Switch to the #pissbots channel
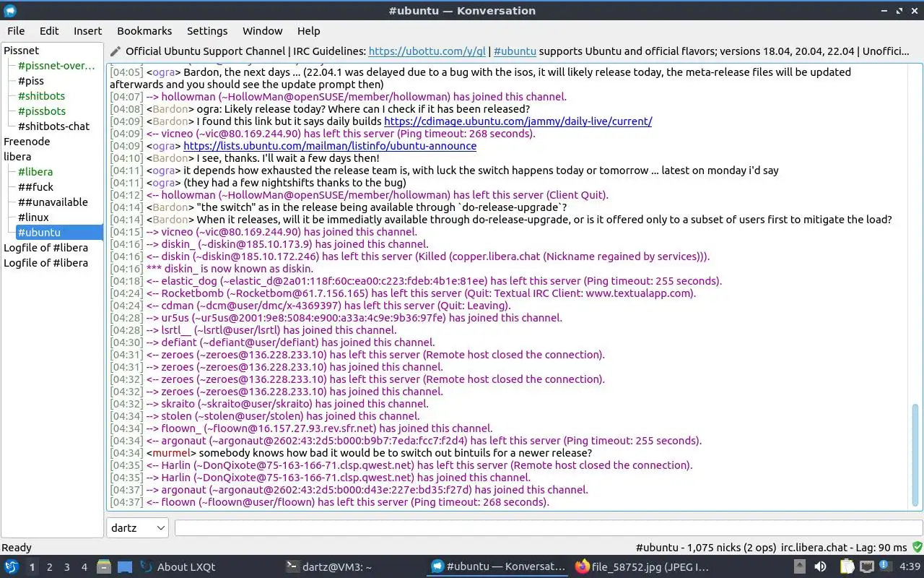Image resolution: width=924 pixels, height=578 pixels. click(42, 111)
